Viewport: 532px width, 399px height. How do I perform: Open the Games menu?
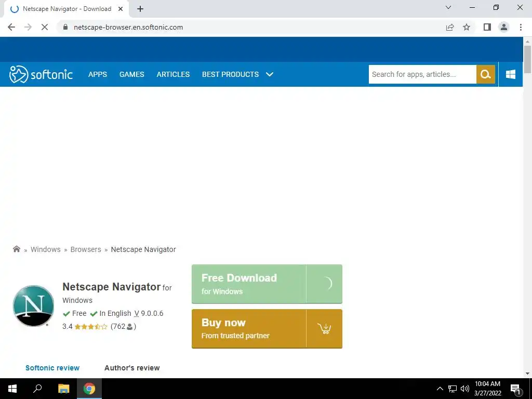click(x=131, y=74)
